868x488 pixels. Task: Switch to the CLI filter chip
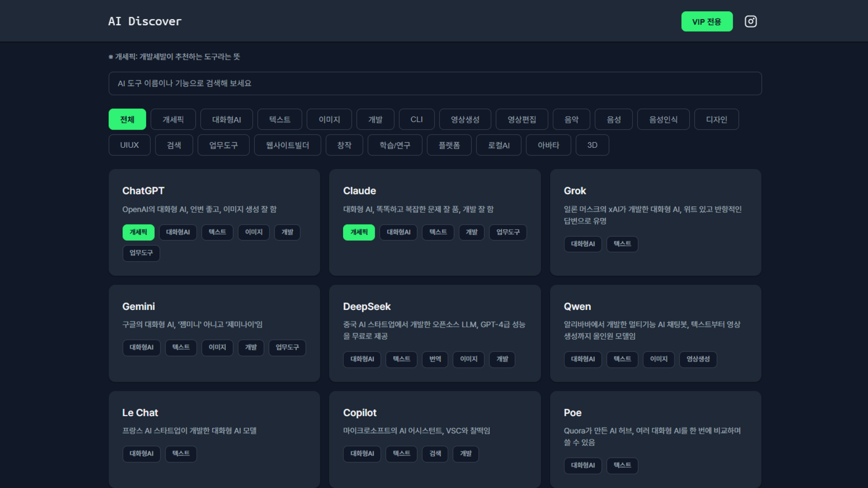pos(416,119)
